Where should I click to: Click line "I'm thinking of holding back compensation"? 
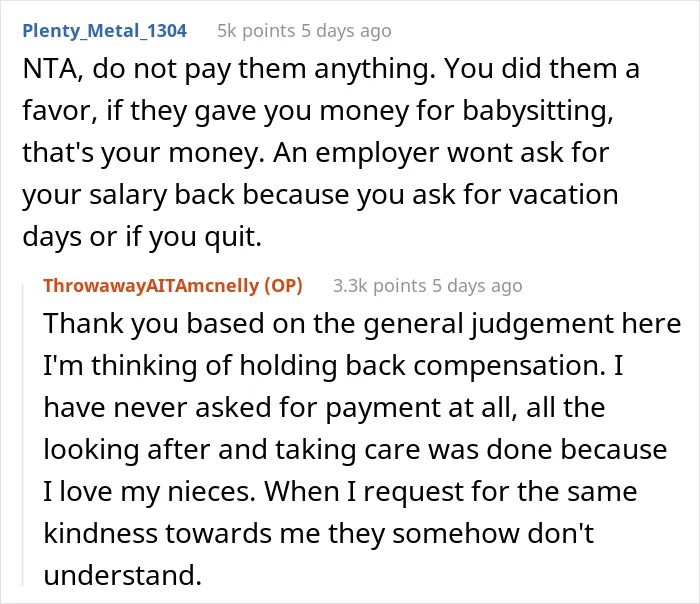333,365
